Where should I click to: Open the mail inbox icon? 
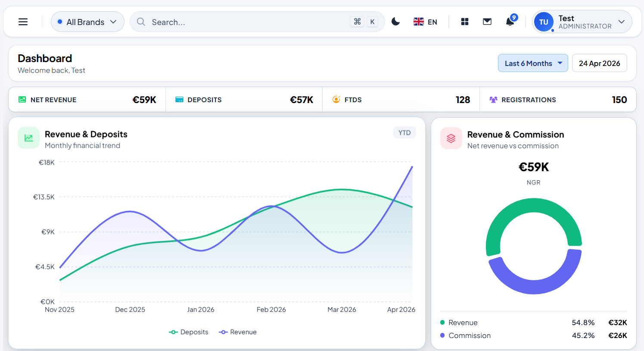coord(487,21)
